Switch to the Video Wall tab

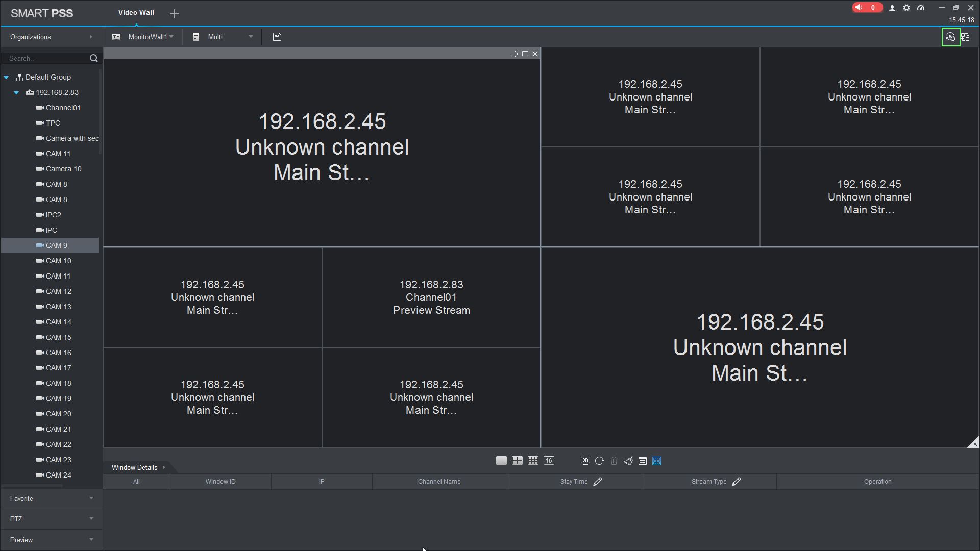pos(136,12)
